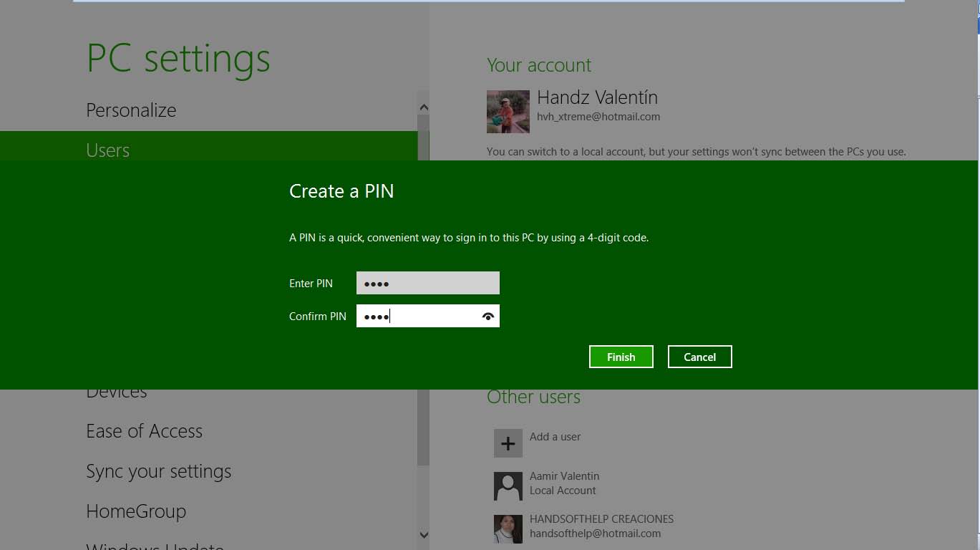The image size is (980, 550).
Task: Select the Users settings category
Action: [108, 150]
